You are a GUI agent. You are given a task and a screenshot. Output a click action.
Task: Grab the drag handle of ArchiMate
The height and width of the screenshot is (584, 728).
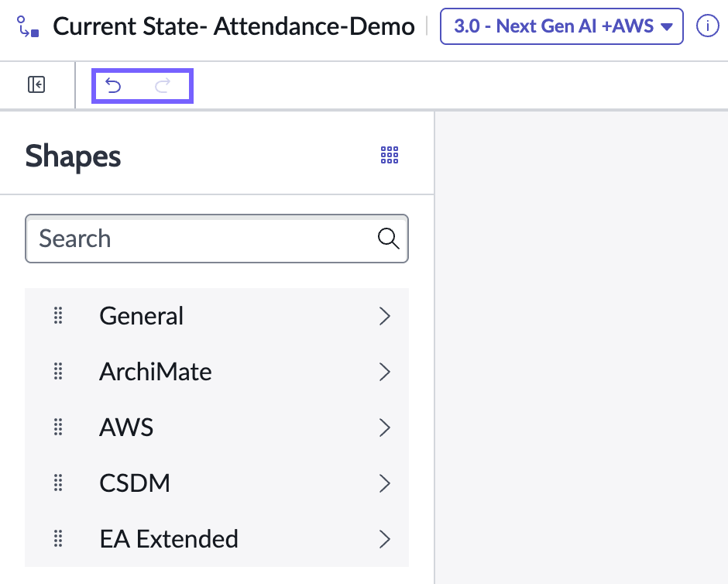pos(58,371)
